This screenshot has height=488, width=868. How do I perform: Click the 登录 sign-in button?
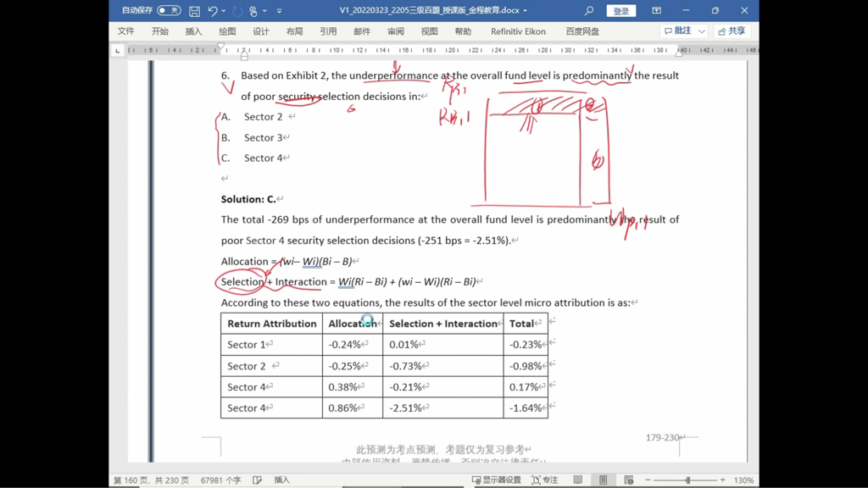pos(621,11)
